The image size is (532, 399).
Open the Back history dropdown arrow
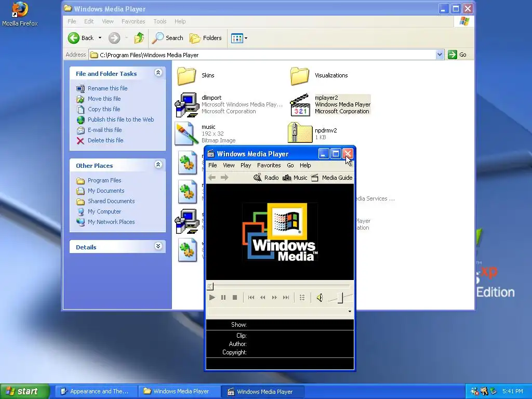tap(100, 38)
